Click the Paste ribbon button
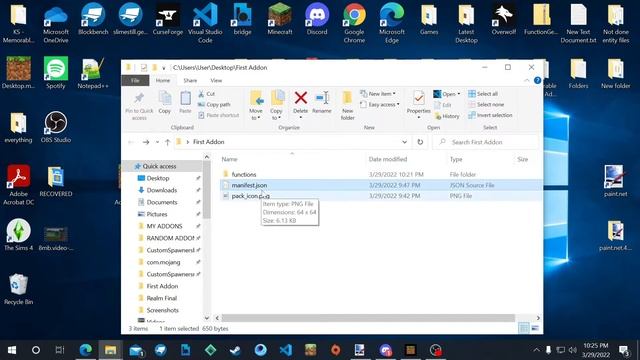The height and width of the screenshot is (360, 640). (185, 102)
